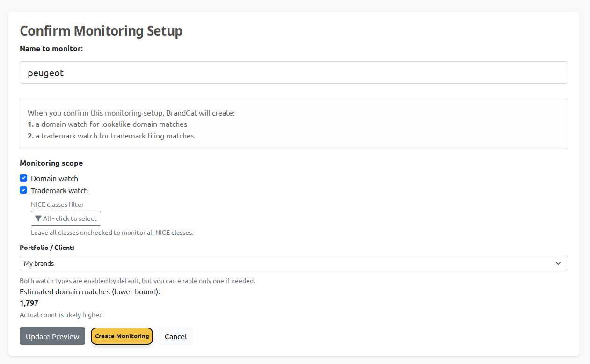Screen dimensions: 590x364
Task: Click the 'Confirm Monitoring Setup' heading
Action: pyautogui.click(x=101, y=31)
